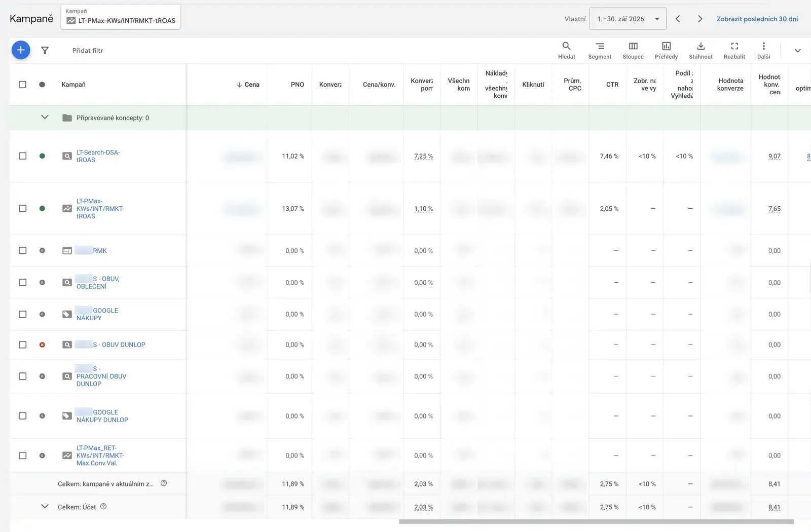811x532 pixels.
Task: Click search campaign type icon of LT-Search-DSA-tROAS
Action: pos(67,156)
